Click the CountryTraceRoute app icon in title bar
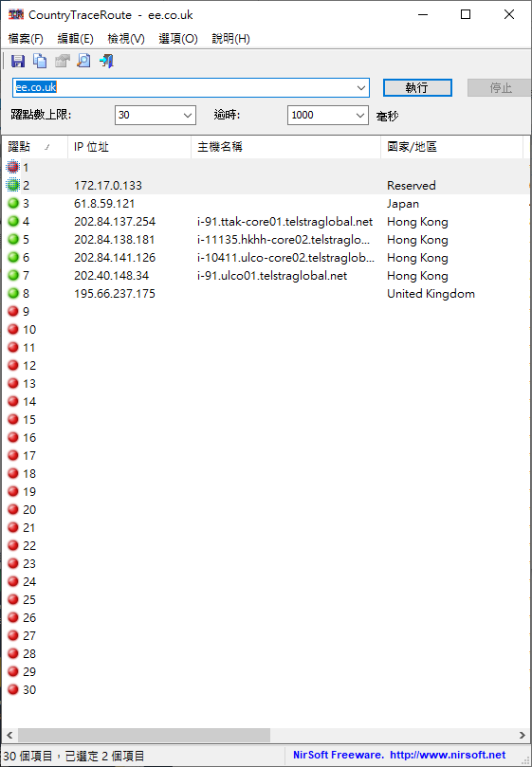 click(x=16, y=14)
